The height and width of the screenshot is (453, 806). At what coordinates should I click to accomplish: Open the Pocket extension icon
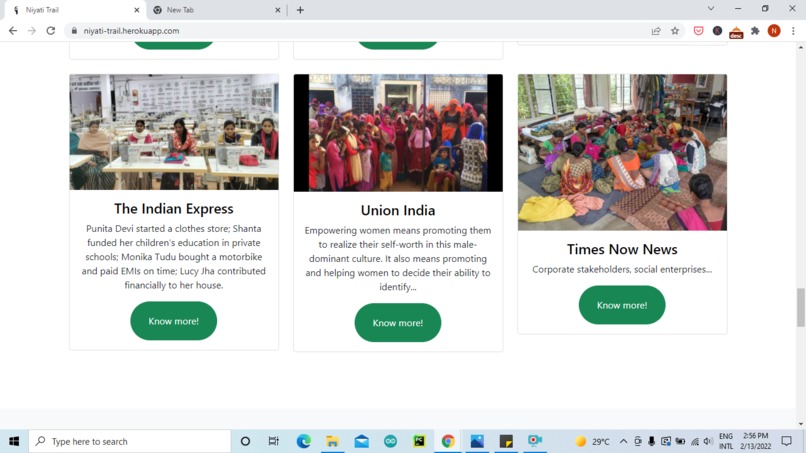pyautogui.click(x=698, y=31)
